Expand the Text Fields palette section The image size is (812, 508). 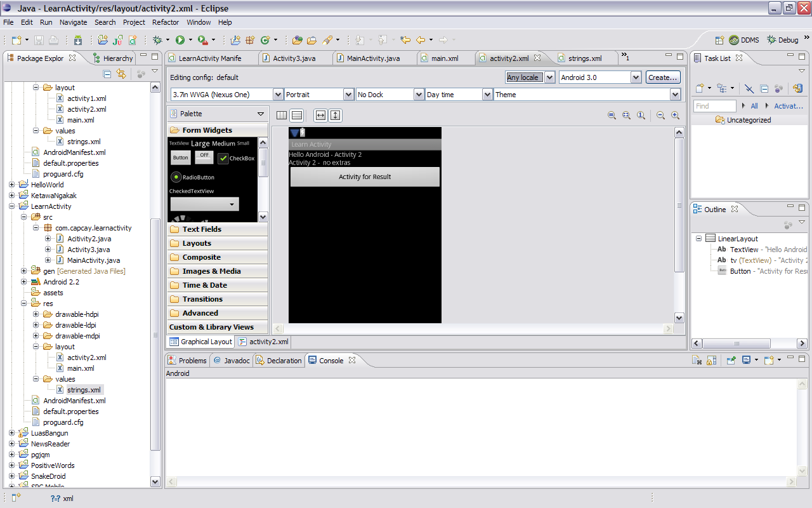click(218, 229)
